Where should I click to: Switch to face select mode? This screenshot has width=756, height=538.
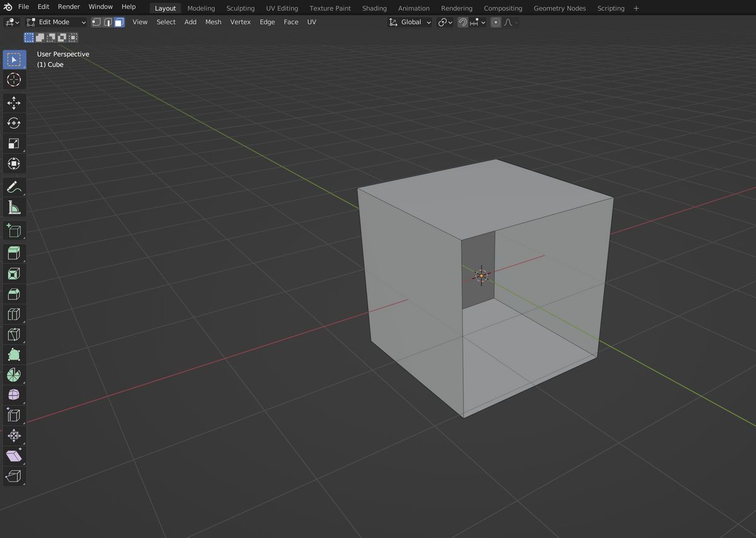tap(118, 21)
